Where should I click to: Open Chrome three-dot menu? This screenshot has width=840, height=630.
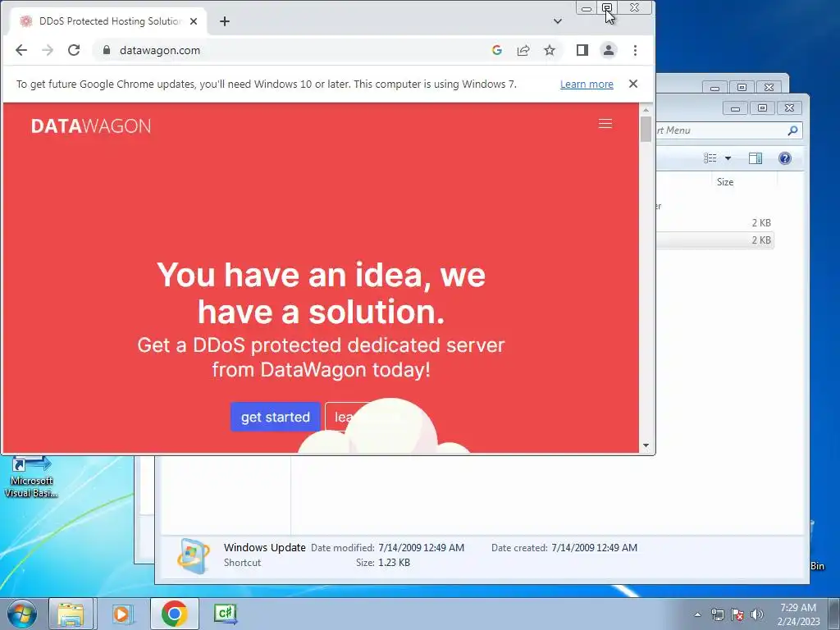[635, 50]
